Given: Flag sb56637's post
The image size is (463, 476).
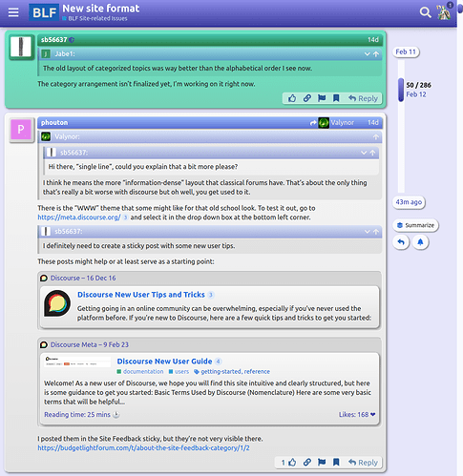Looking at the screenshot, I should click(322, 98).
